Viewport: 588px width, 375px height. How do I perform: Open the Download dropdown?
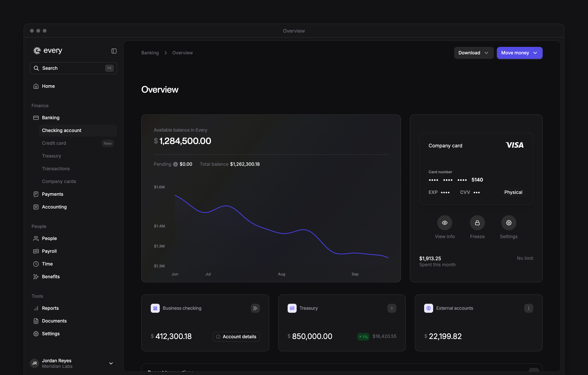click(x=474, y=53)
